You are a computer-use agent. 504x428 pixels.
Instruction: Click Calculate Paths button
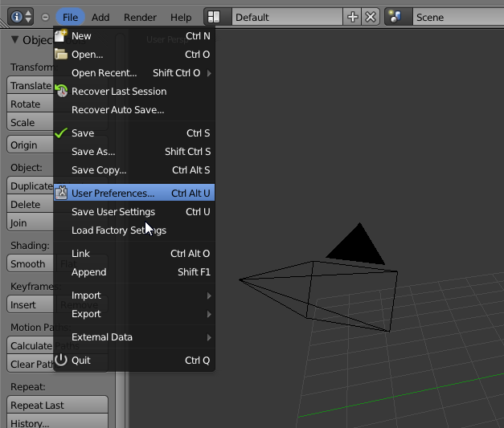click(x=31, y=345)
